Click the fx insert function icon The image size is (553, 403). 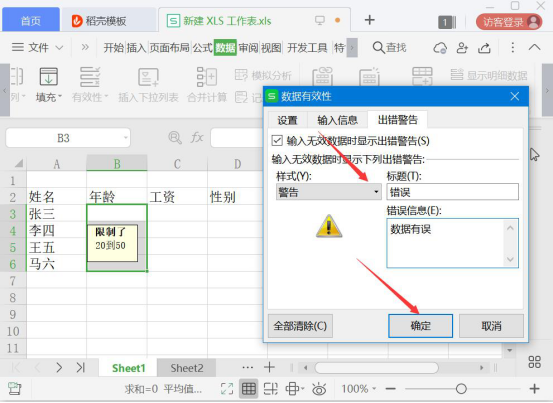click(197, 138)
